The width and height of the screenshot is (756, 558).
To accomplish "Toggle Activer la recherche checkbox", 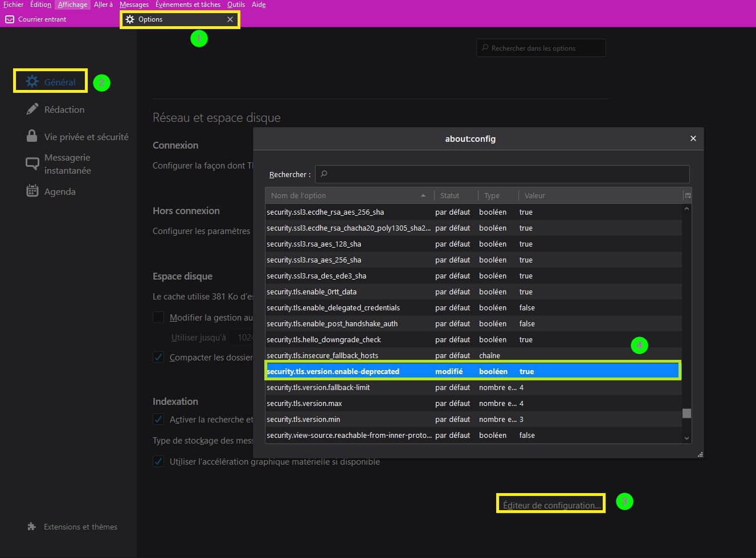I will 158,419.
